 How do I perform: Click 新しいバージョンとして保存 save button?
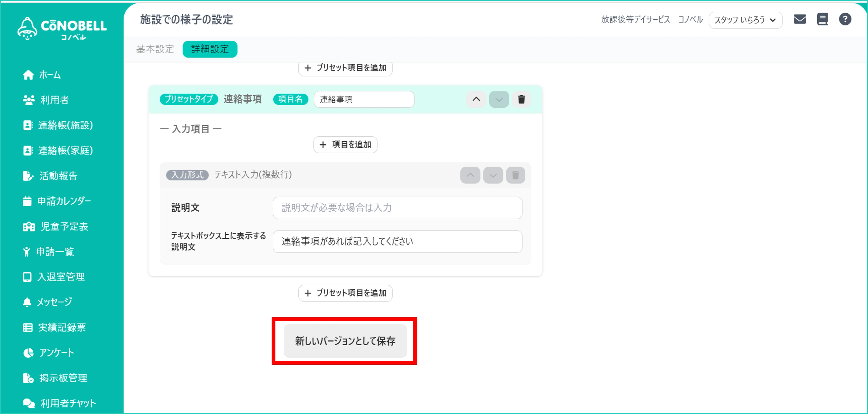point(345,341)
